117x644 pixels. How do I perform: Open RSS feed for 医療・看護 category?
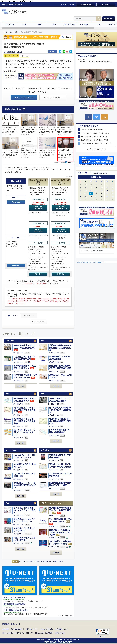pos(35,341)
